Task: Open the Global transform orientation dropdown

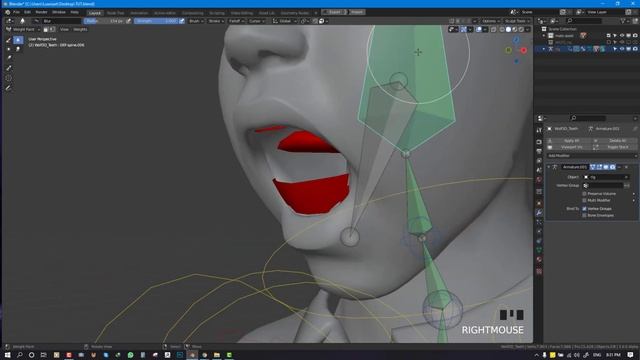Action: coord(284,21)
